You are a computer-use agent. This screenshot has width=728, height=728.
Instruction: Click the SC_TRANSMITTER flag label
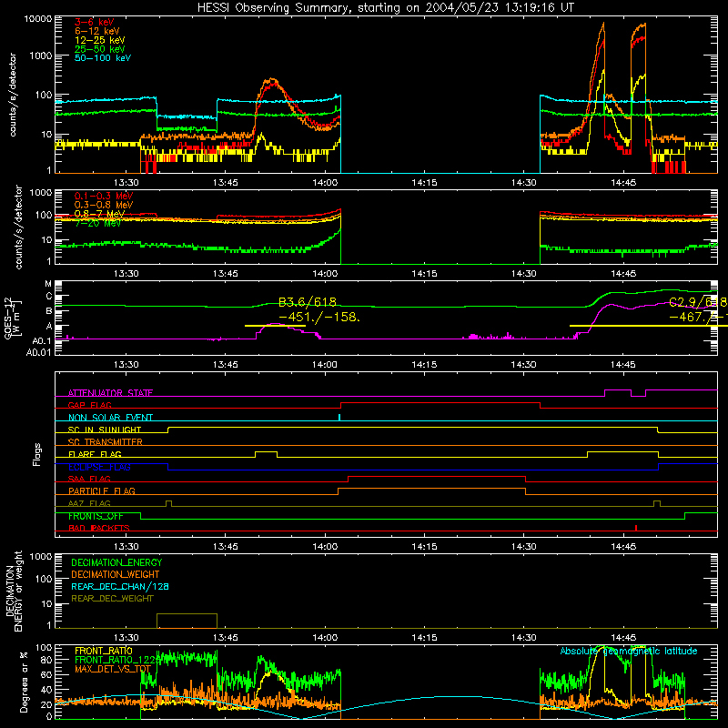[x=105, y=442]
